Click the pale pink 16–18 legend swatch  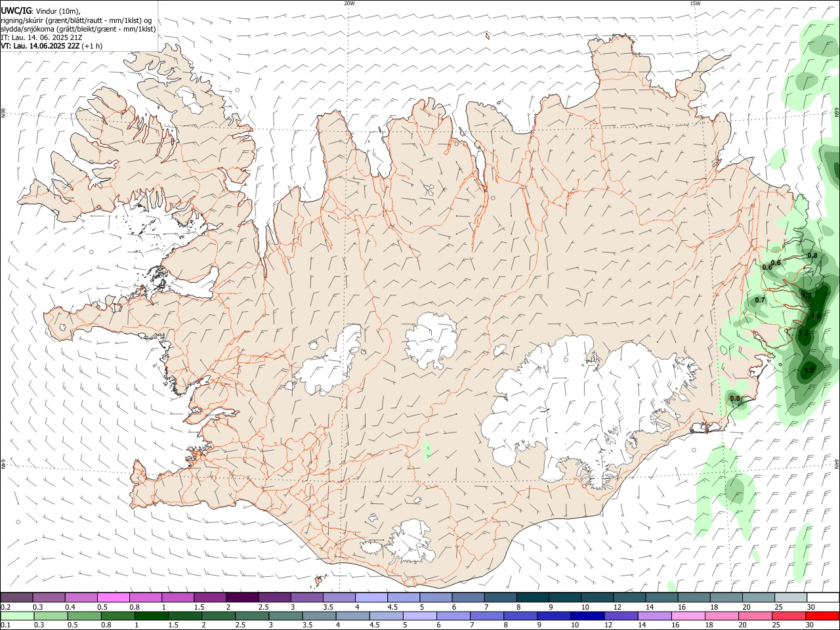(688, 616)
